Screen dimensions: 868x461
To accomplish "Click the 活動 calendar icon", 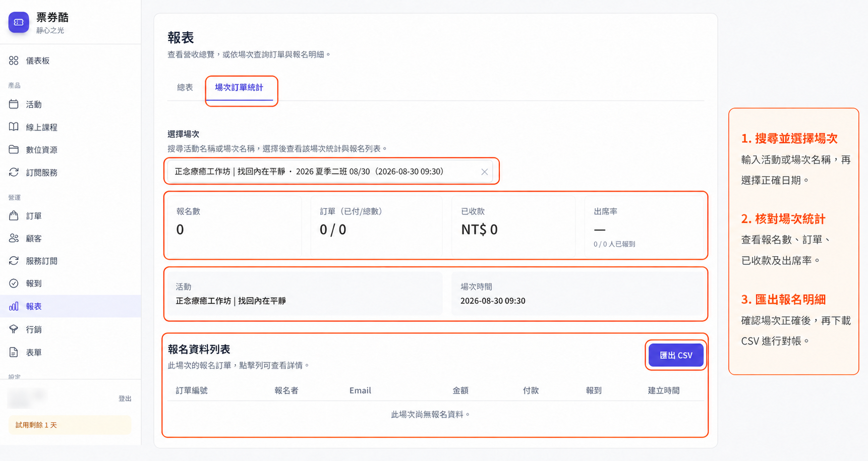I will pos(14,104).
